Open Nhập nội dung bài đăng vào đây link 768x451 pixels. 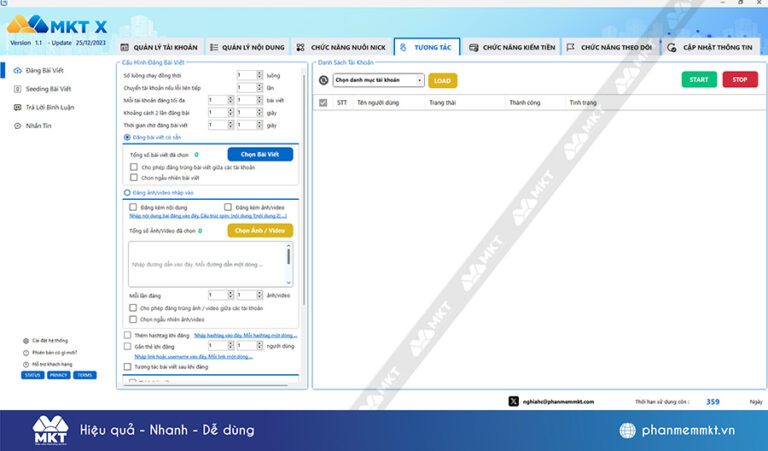[208, 216]
